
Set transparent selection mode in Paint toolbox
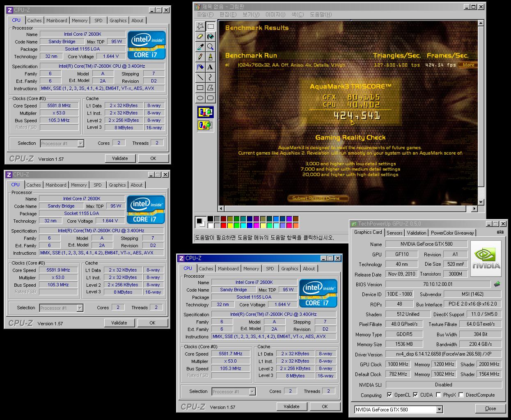(205, 125)
